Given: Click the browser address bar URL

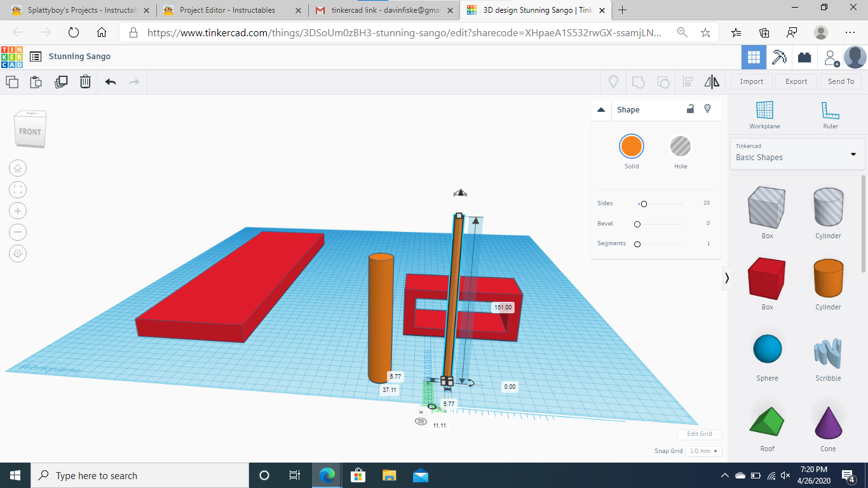Looking at the screenshot, I should pos(404,32).
